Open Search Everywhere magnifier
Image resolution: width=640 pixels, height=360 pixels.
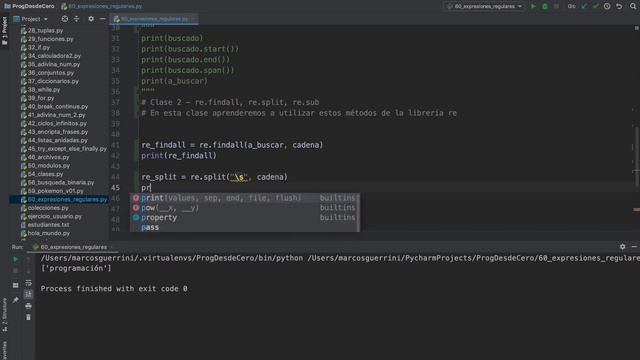tap(633, 7)
